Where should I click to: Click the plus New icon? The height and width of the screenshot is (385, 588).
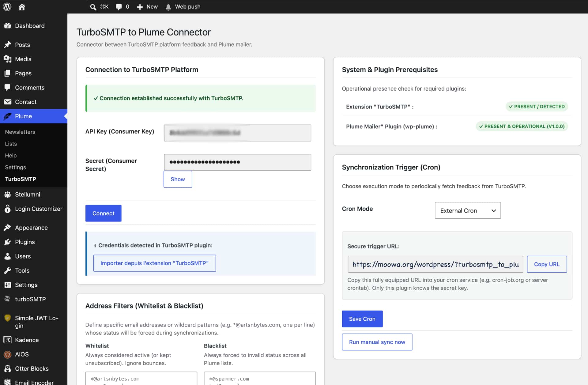[140, 7]
